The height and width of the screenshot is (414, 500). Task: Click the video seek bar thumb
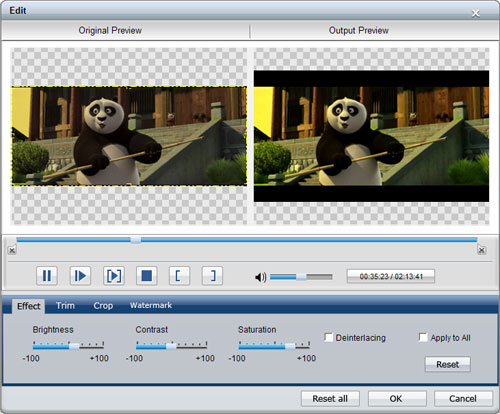point(136,240)
